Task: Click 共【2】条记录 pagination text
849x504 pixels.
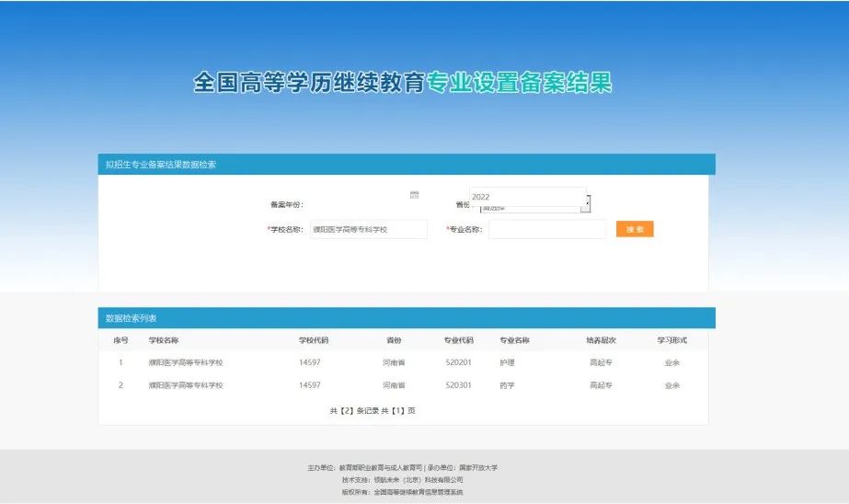Action: coord(354,411)
